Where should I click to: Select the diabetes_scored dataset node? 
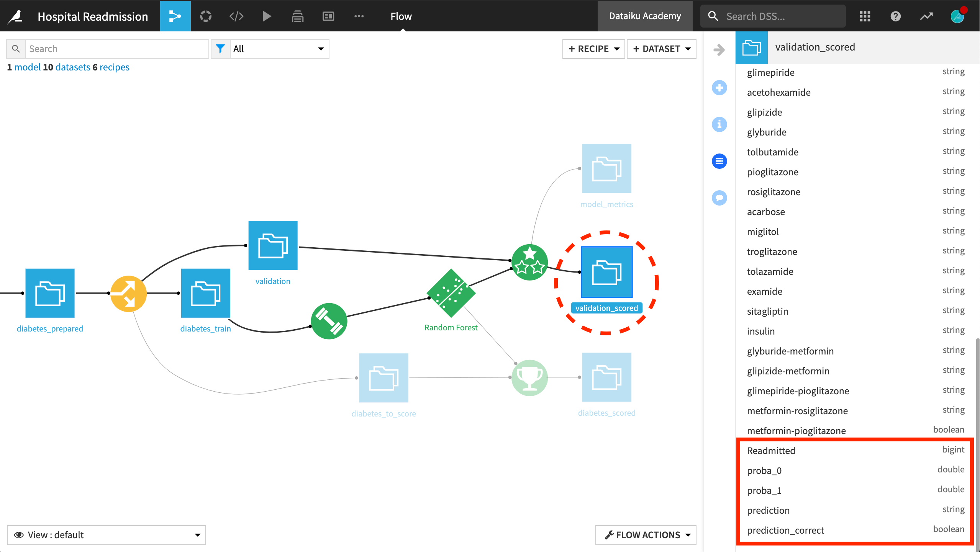[606, 377]
